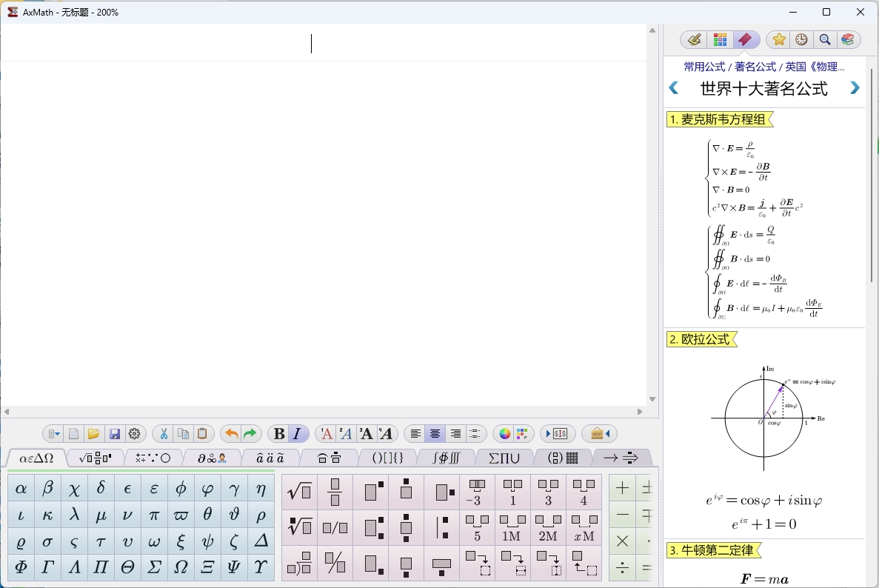Open the formula search with the magnifier icon

click(825, 39)
